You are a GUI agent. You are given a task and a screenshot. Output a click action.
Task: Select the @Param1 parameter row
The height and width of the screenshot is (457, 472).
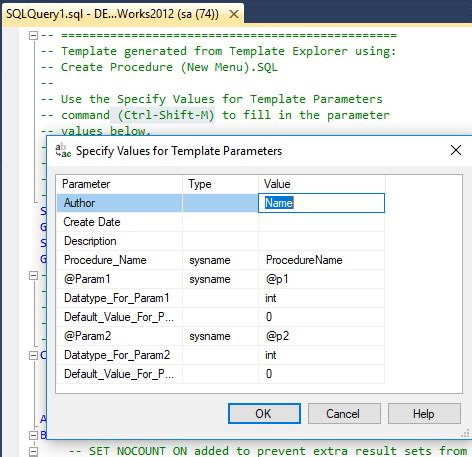pos(220,279)
